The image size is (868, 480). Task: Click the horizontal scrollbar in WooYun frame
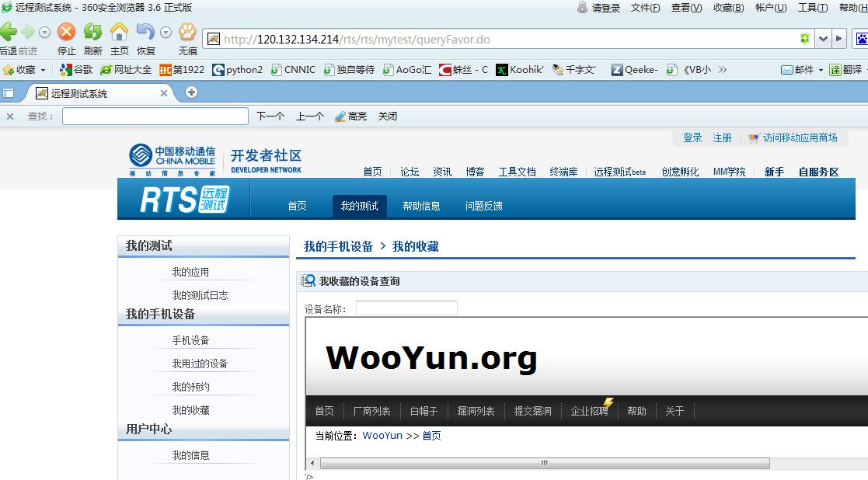pyautogui.click(x=545, y=463)
